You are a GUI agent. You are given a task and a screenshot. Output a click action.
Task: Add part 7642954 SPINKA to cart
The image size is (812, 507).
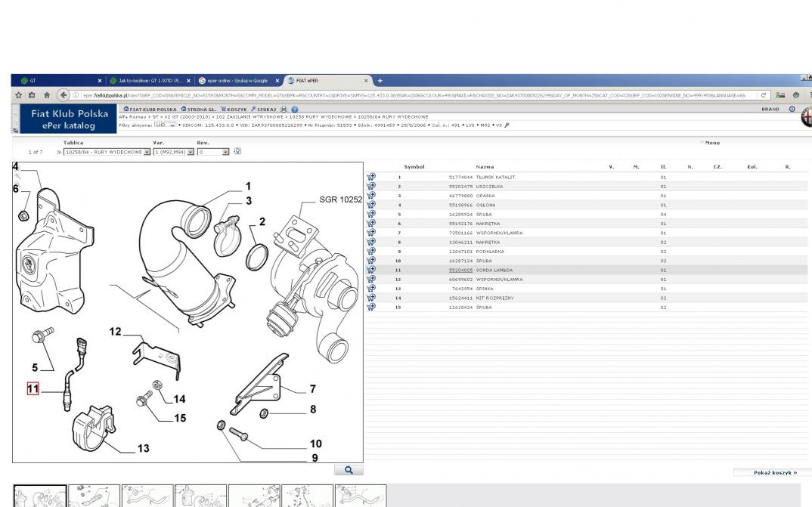click(x=371, y=289)
